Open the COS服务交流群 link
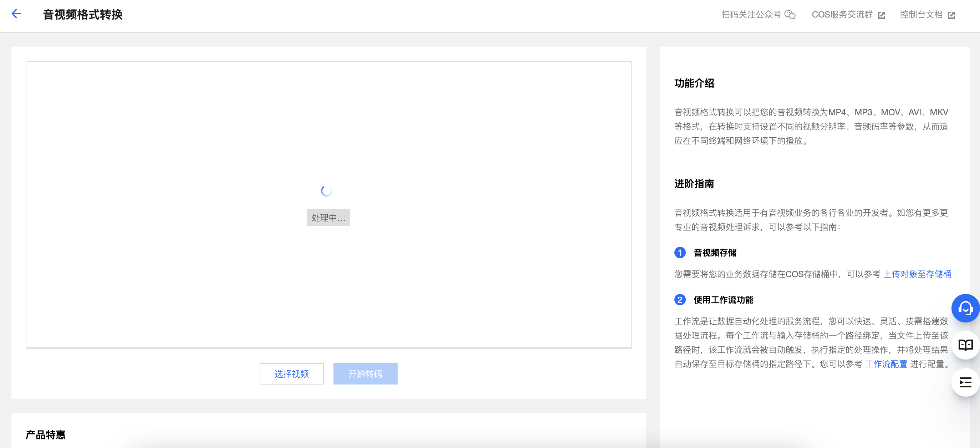The height and width of the screenshot is (448, 980). tap(842, 15)
